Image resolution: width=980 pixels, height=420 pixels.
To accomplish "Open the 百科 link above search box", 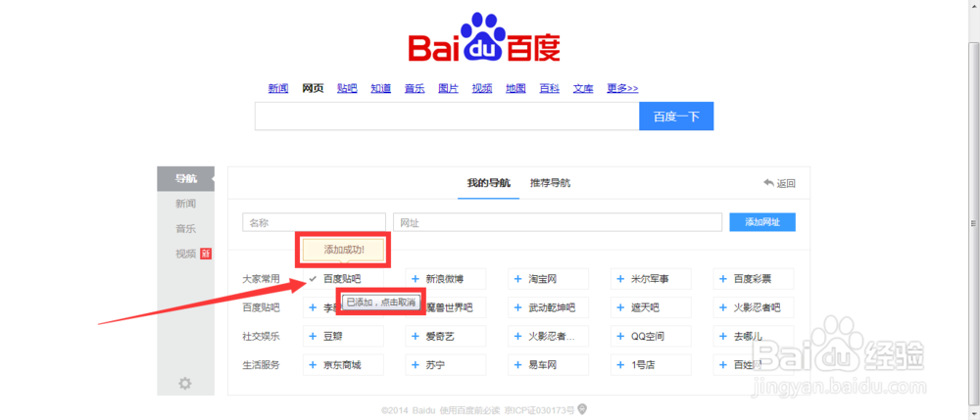I will pos(550,89).
